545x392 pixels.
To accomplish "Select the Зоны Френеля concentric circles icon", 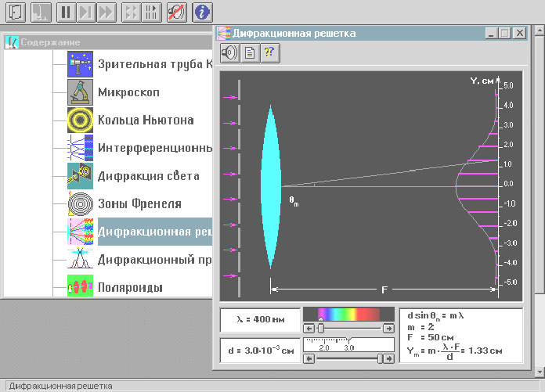I will point(81,203).
